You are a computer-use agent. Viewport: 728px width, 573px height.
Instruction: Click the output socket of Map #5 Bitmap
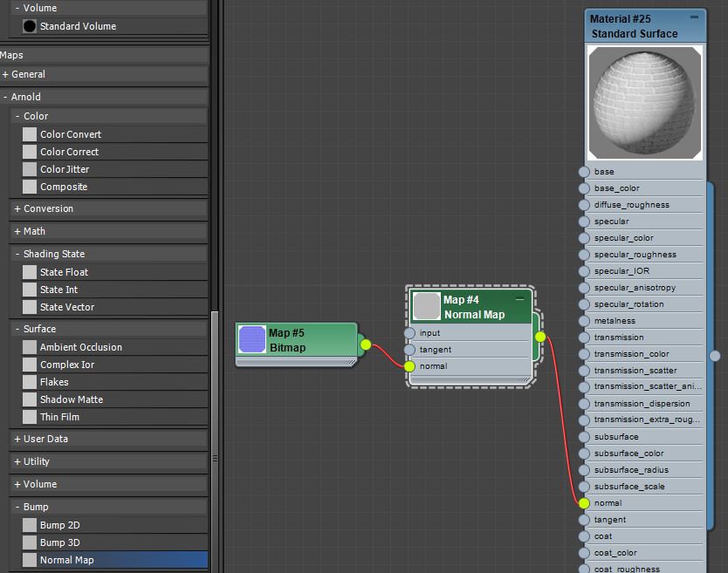coord(366,345)
